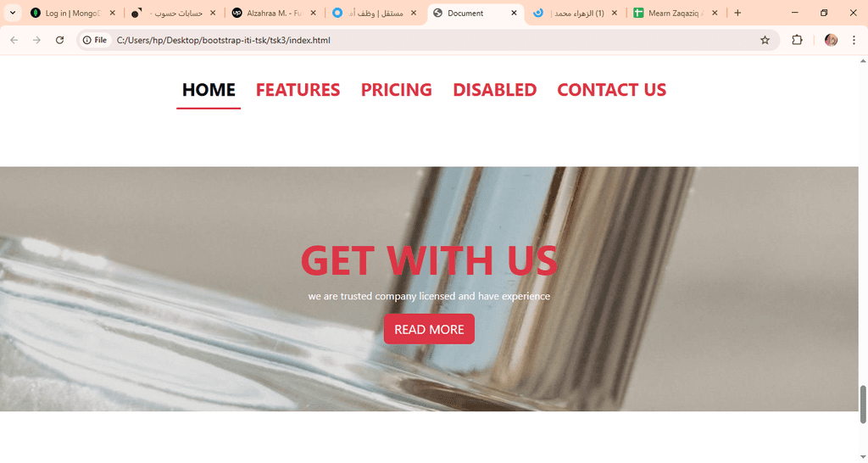
Task: Go to the PRICING nav link
Action: coord(397,90)
